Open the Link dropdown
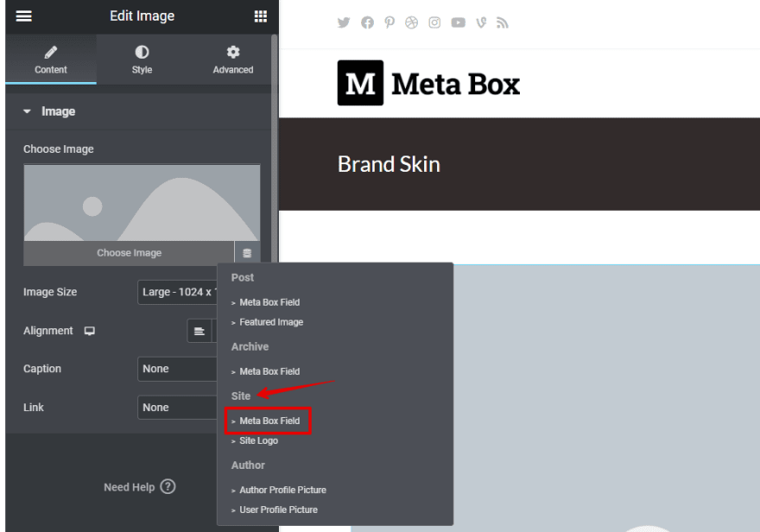The image size is (760, 532). click(x=177, y=408)
